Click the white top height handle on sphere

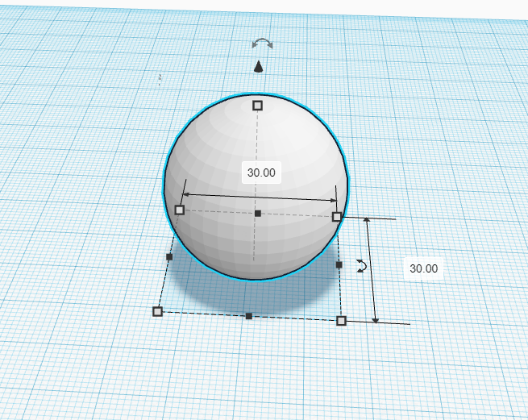click(x=258, y=106)
